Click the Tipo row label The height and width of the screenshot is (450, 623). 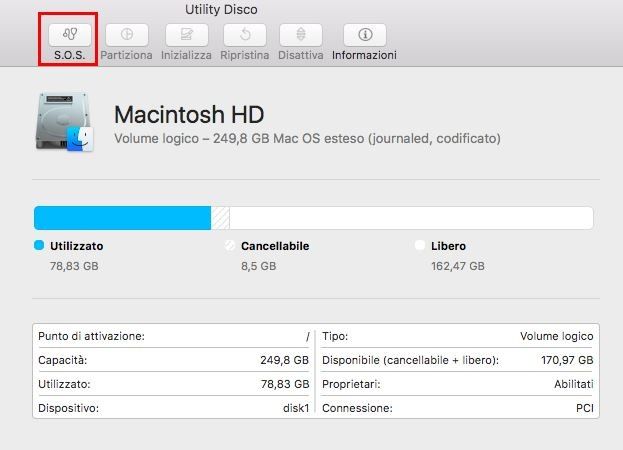pos(335,336)
